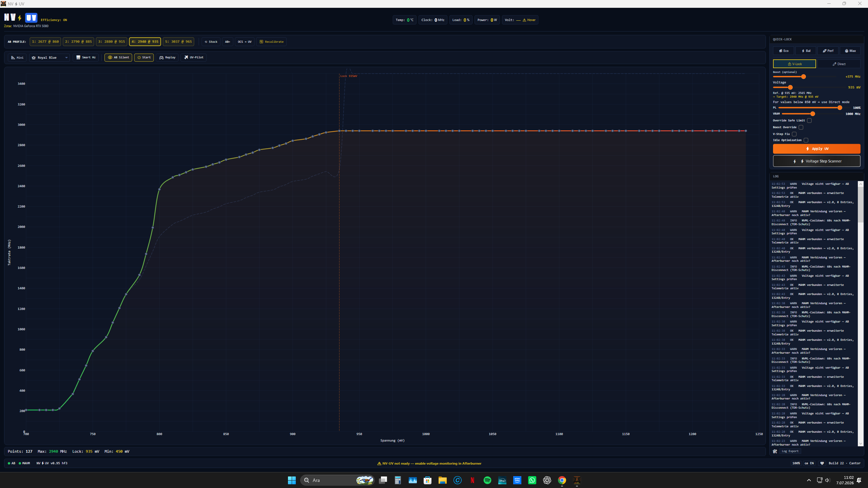Select the Bal quick-lock preset
Image resolution: width=868 pixels, height=488 pixels.
click(806, 51)
